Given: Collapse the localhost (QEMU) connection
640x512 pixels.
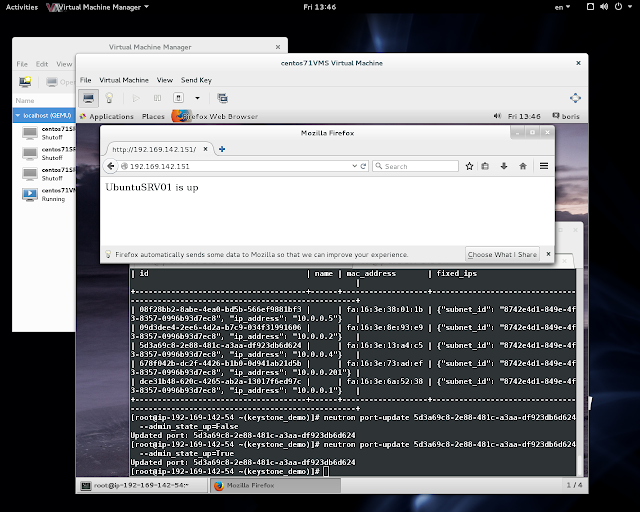Looking at the screenshot, I should tap(19, 116).
